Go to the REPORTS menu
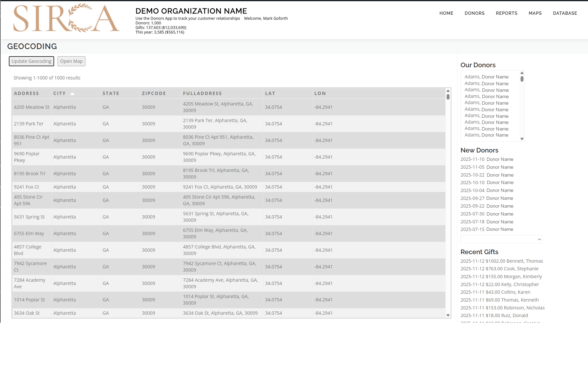The image size is (588, 369). tap(507, 13)
